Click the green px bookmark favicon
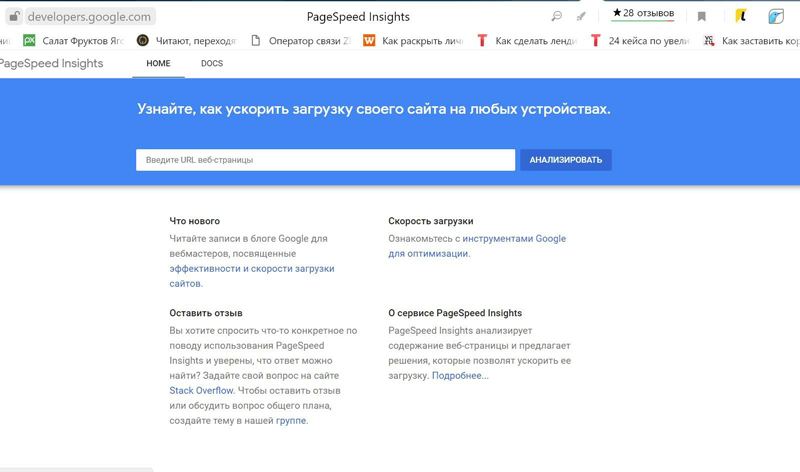 coord(29,40)
